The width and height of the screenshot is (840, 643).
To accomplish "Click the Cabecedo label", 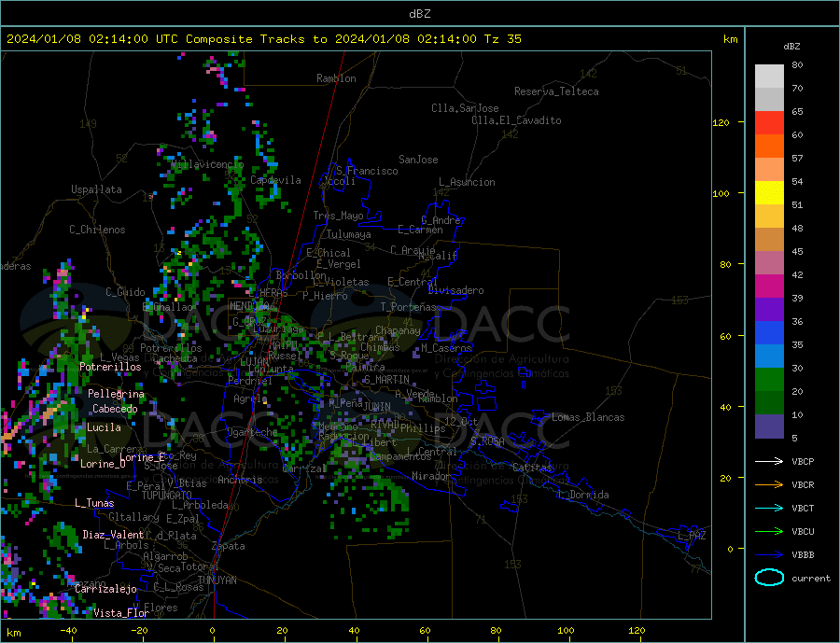I will click(x=115, y=409).
